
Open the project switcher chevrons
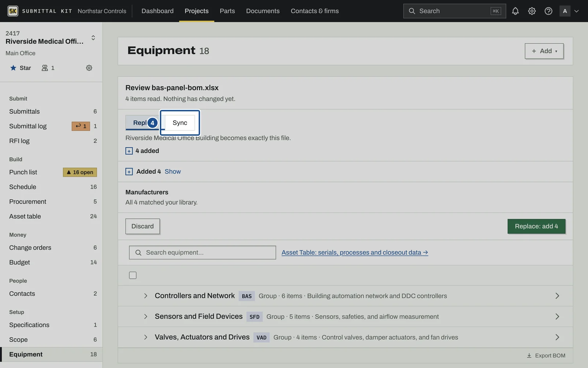click(x=93, y=38)
